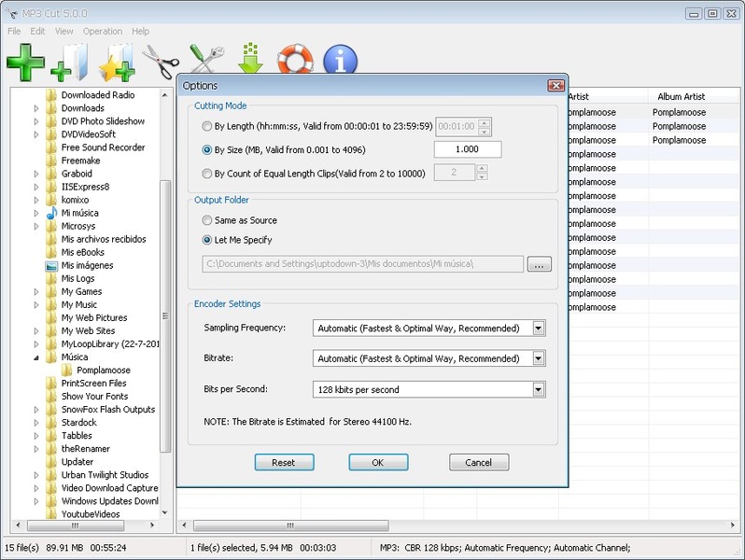745x560 pixels.
Task: Open the Sampling Frequency dropdown
Action: click(539, 329)
